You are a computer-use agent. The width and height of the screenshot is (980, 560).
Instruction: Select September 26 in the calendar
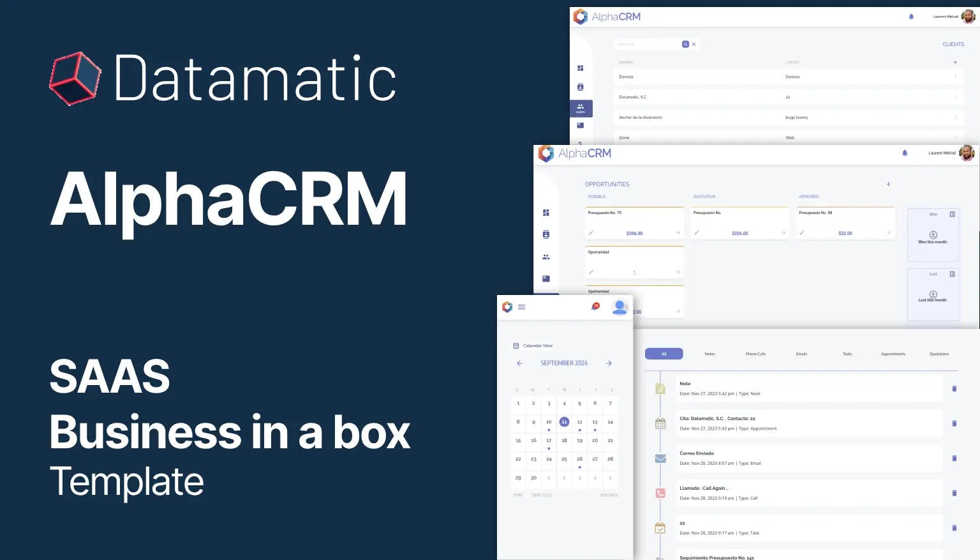coord(579,459)
